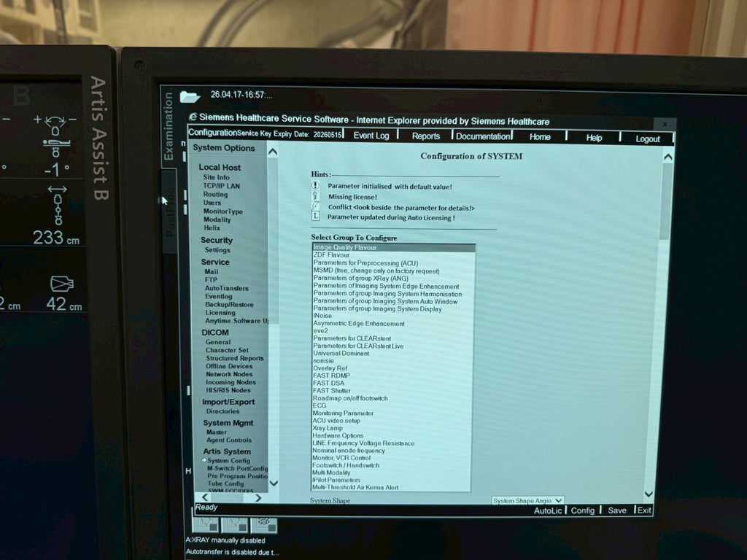Open System Config under Artis System
This screenshot has height=560, width=747.
(x=228, y=461)
